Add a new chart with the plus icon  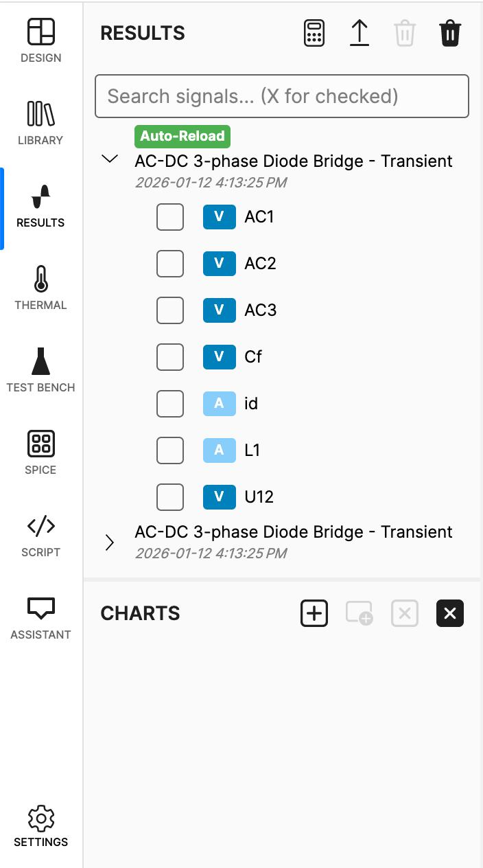coord(314,613)
